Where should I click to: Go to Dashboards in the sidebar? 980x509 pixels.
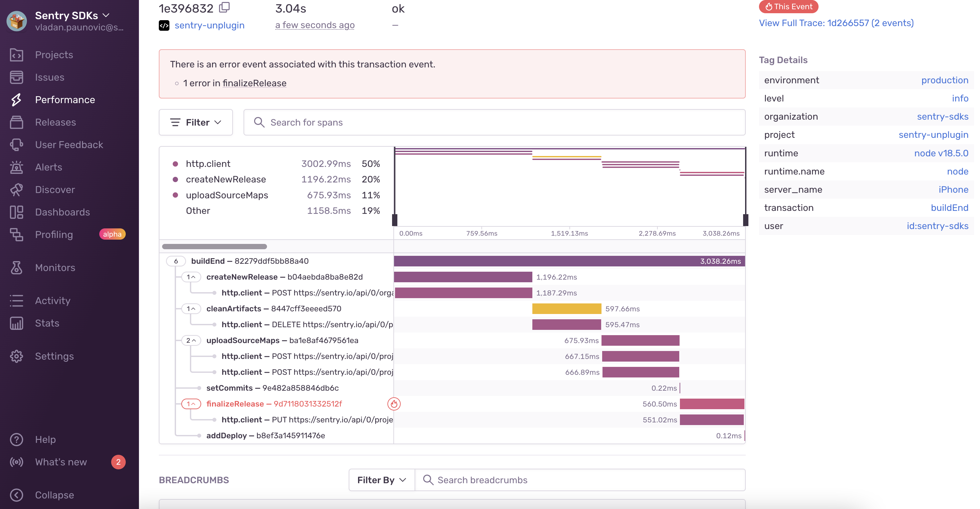(63, 212)
